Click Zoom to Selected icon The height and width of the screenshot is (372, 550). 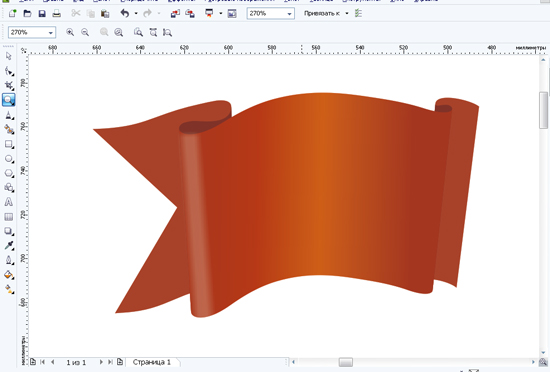[x=104, y=32]
